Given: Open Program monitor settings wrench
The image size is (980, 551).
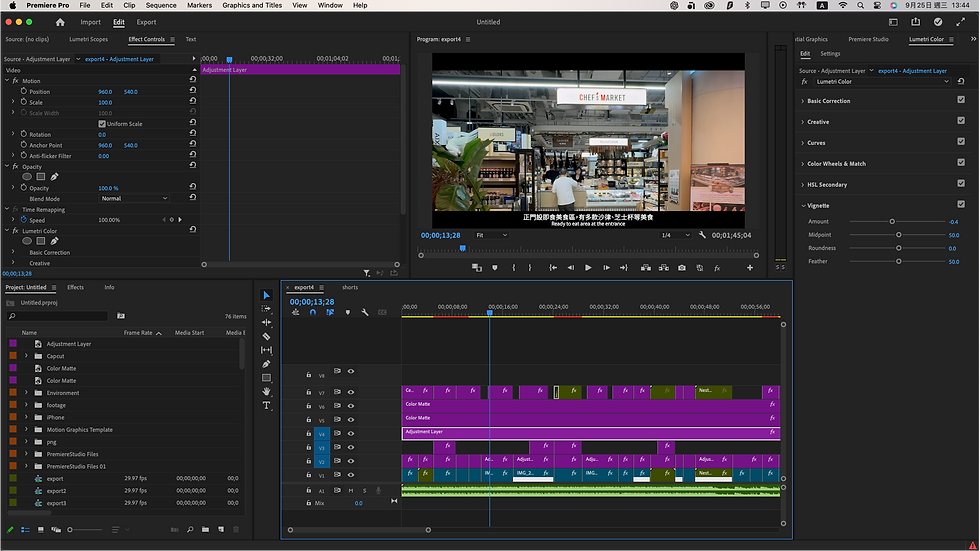Looking at the screenshot, I should coord(702,235).
